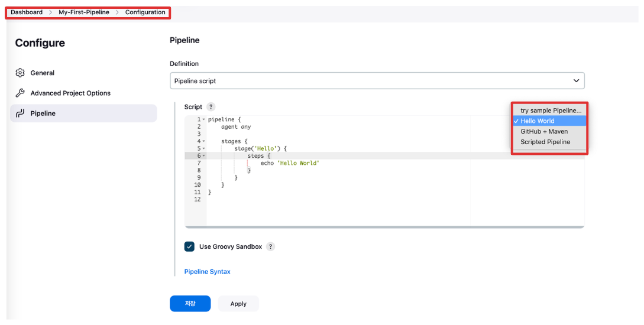644x325 pixels.
Task: Click line number 7 in the gutter
Action: point(199,163)
